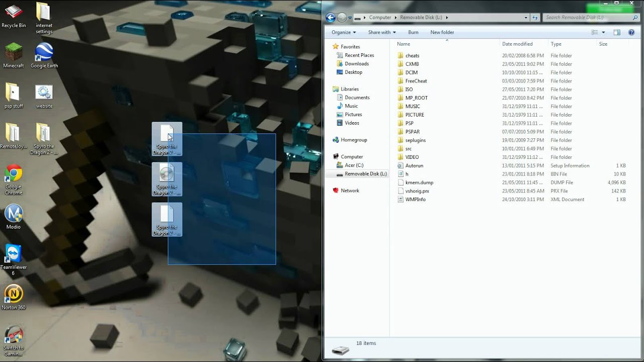Open Explorer help question mark button
The image size is (644, 362).
tap(631, 32)
